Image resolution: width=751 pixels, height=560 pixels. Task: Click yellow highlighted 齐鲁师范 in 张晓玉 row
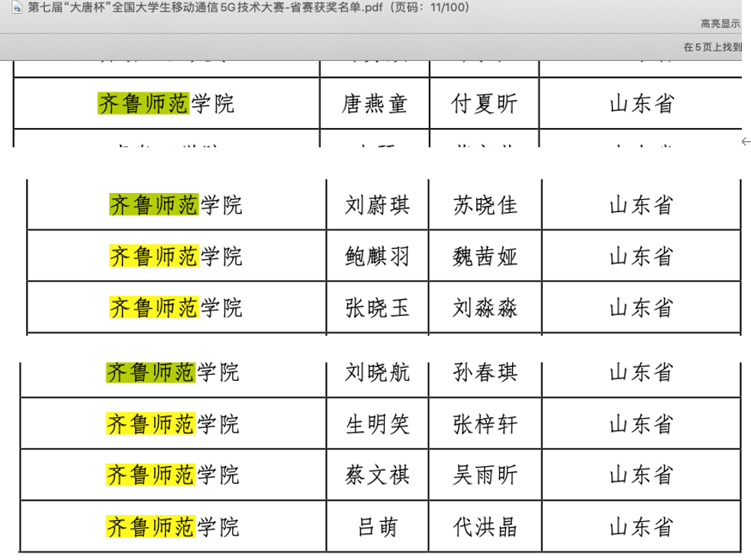tap(153, 307)
